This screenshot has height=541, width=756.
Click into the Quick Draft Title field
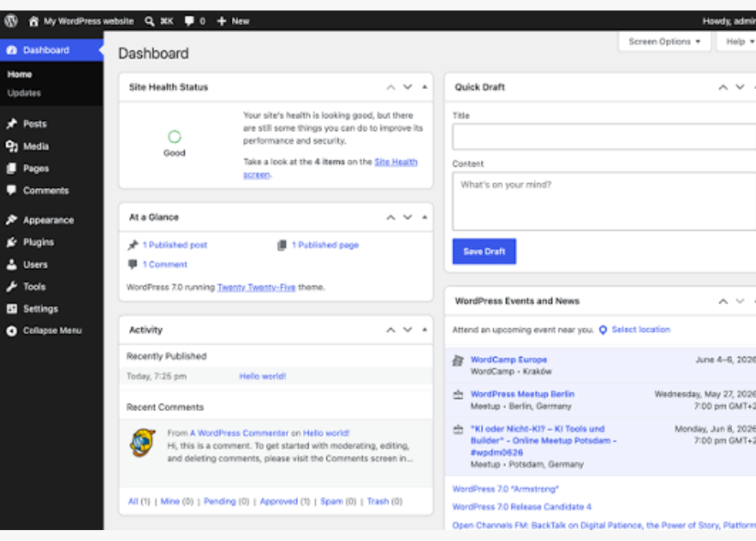pyautogui.click(x=604, y=137)
